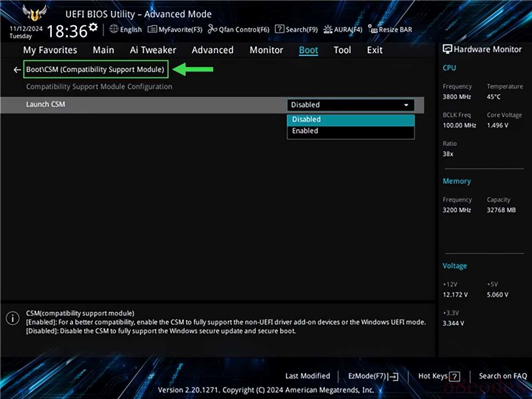Image resolution: width=532 pixels, height=399 pixels.
Task: Click the globe language icon
Action: [x=113, y=29]
